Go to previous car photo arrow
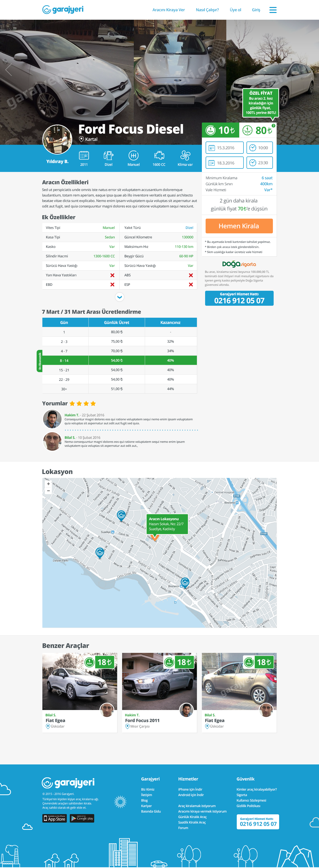The height and width of the screenshot is (868, 319). 8,70
